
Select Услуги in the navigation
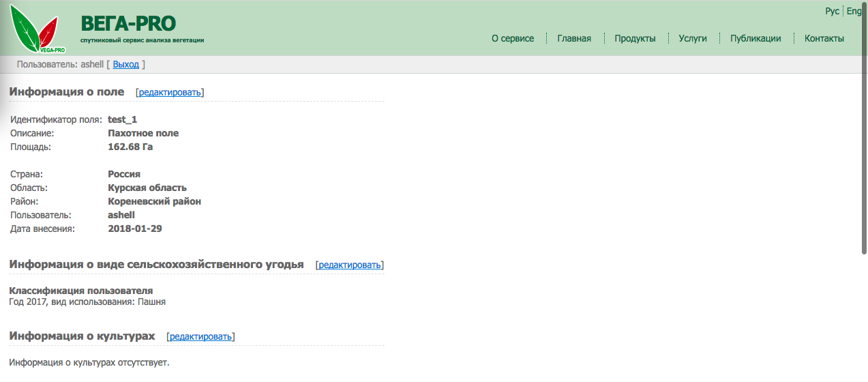[693, 39]
